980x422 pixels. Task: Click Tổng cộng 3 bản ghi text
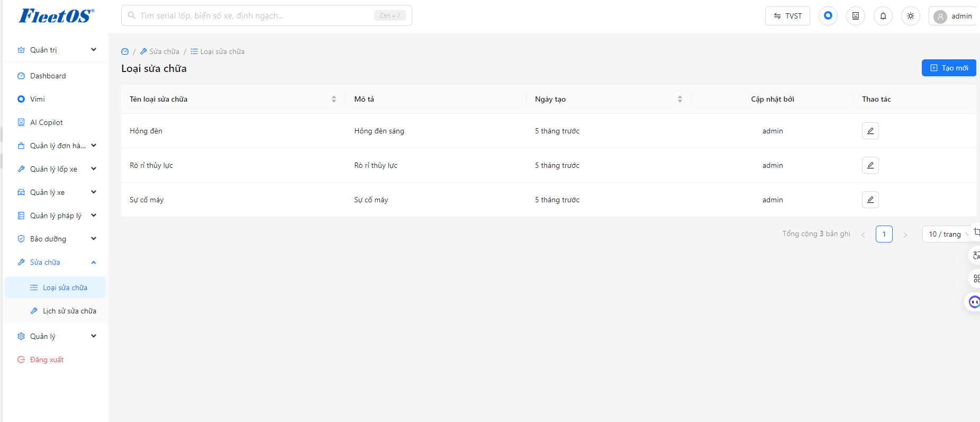click(x=816, y=234)
